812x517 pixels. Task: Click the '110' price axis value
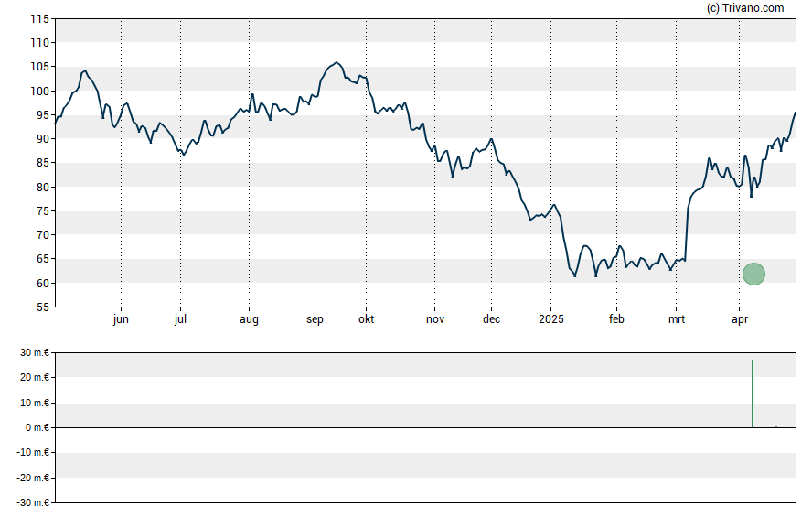point(40,43)
